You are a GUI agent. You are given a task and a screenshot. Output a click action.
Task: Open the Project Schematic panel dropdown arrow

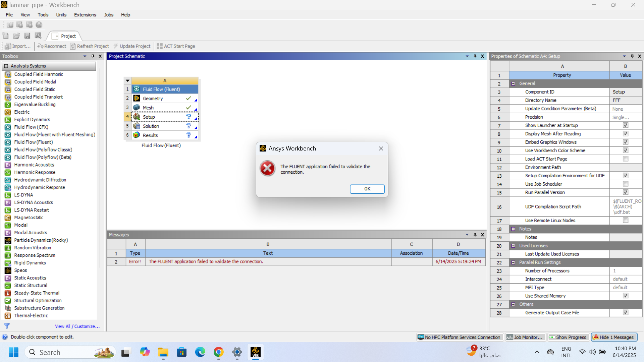point(467,56)
